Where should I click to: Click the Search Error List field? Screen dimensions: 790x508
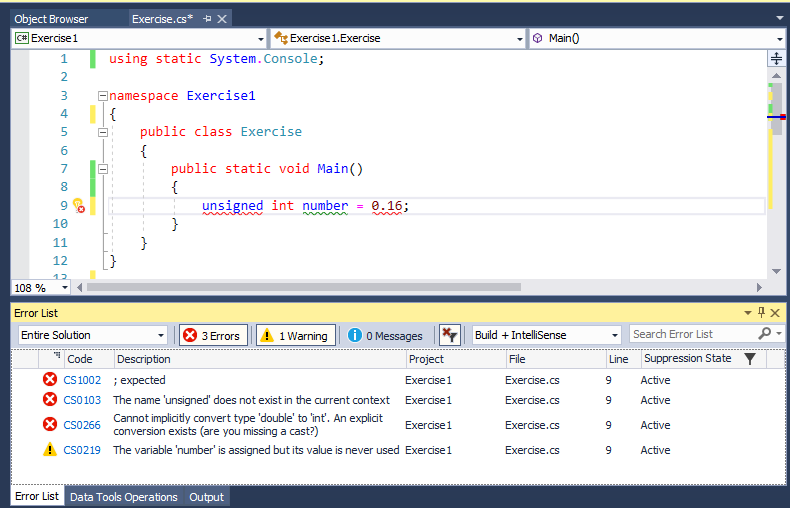(x=693, y=334)
